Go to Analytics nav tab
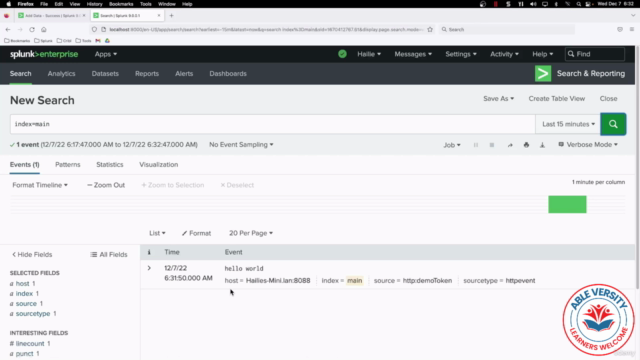This screenshot has height=360, width=640. pos(61,73)
